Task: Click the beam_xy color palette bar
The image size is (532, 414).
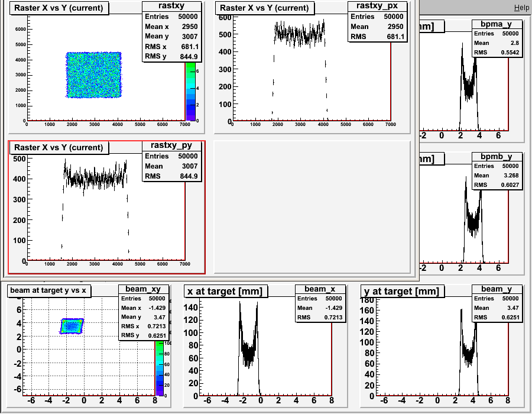Action: pos(160,368)
